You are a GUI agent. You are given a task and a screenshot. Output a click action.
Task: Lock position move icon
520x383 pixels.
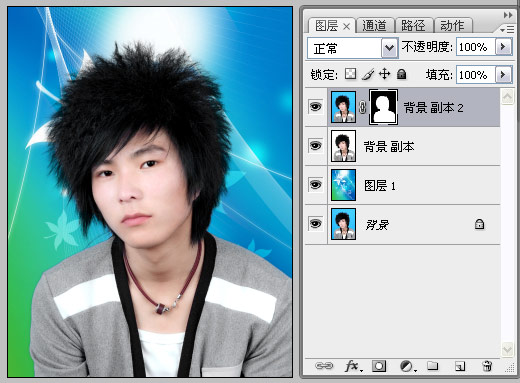click(384, 74)
